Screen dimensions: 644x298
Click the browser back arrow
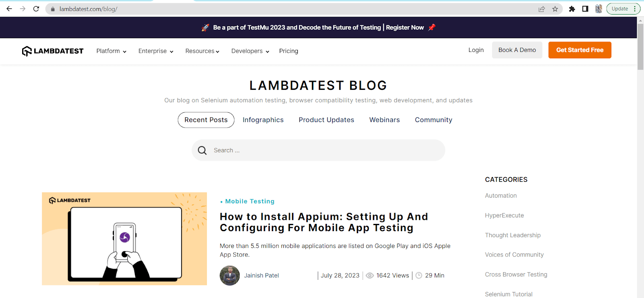[x=9, y=9]
